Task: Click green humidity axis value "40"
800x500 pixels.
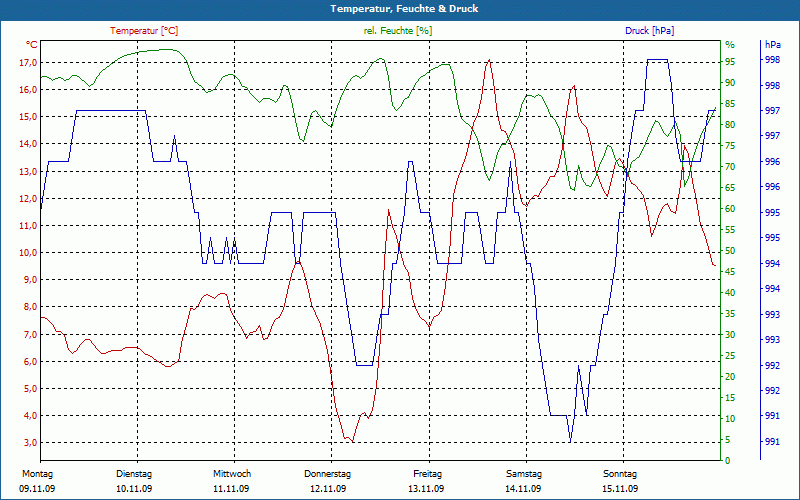Action: pos(731,293)
